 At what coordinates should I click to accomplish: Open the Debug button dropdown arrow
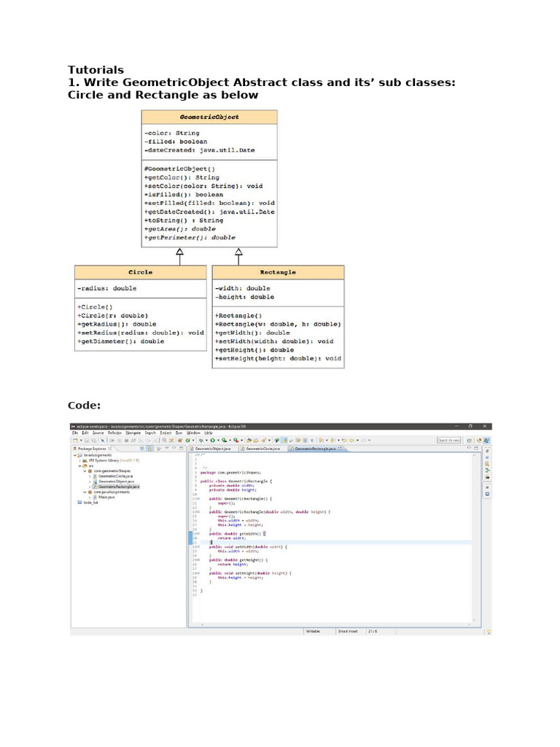(206, 440)
